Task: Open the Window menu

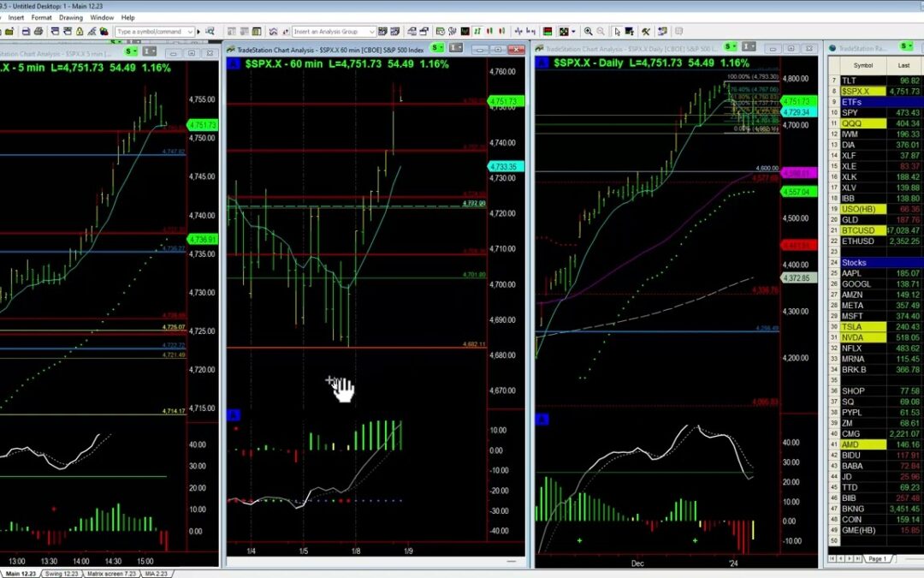Action: point(102,18)
